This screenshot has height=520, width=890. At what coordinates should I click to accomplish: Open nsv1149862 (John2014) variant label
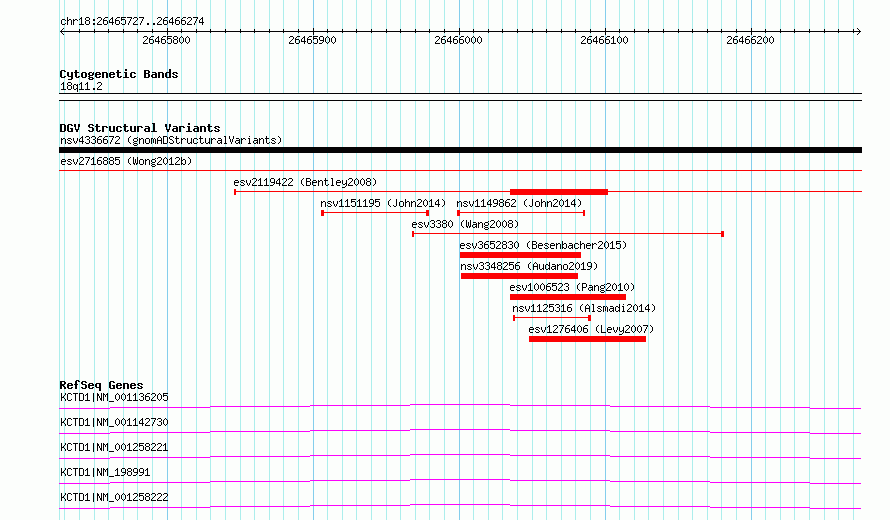[519, 203]
